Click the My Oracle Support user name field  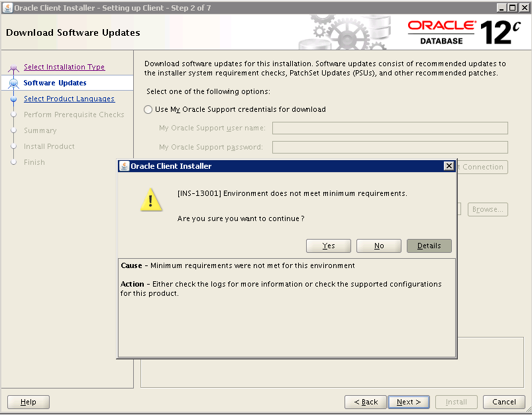coord(390,128)
